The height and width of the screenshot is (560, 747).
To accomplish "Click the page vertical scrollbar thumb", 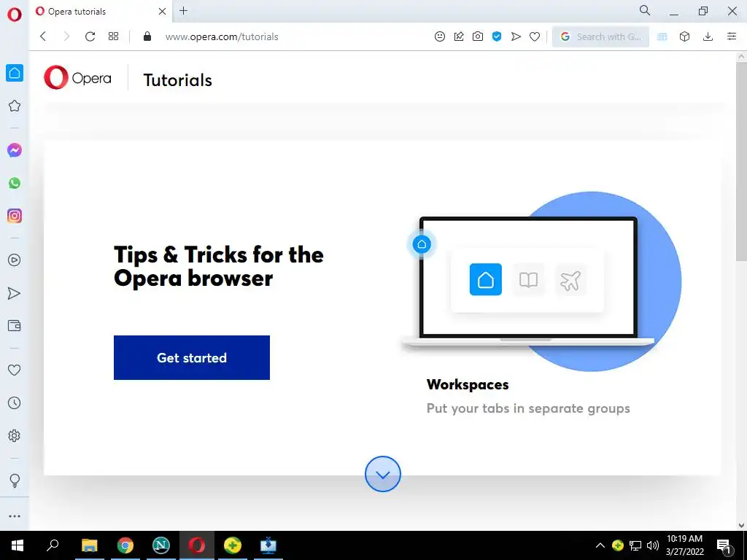I will [741, 161].
